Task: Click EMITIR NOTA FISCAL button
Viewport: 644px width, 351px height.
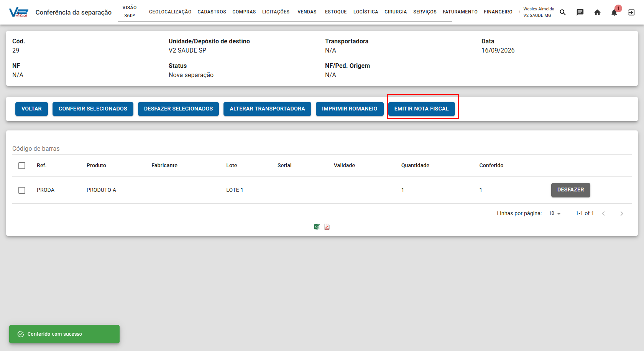Action: (x=421, y=109)
